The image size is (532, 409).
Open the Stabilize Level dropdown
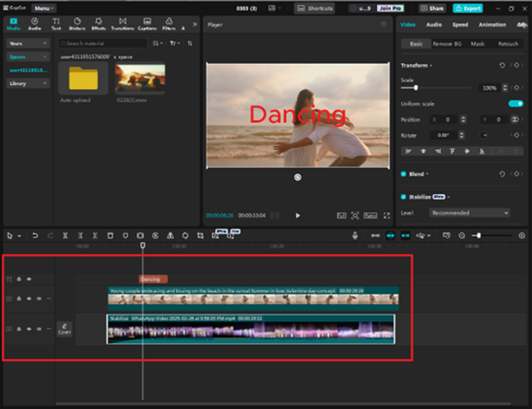470,213
